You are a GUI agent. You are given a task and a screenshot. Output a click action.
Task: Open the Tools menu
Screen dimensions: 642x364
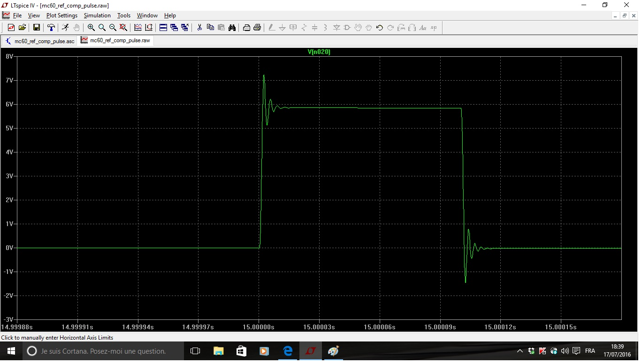coord(124,15)
